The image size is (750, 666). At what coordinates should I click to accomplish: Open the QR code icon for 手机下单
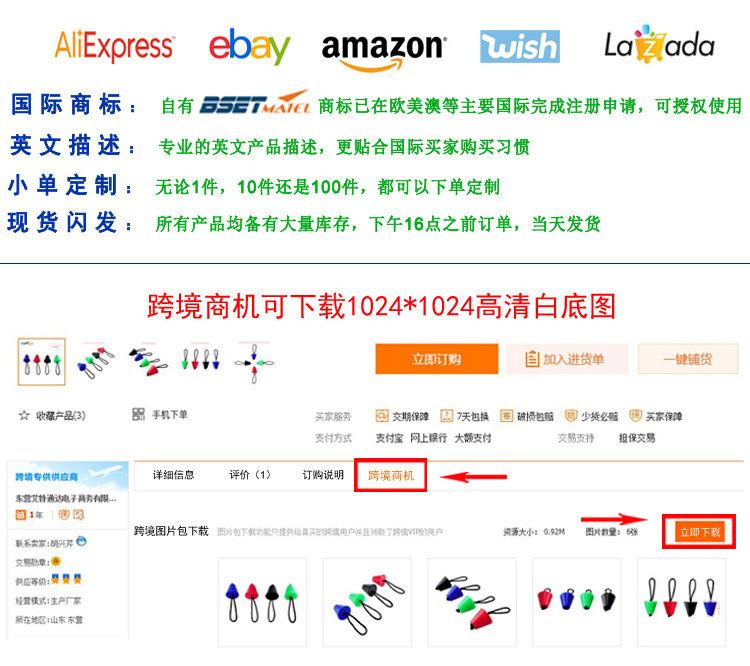pos(138,414)
